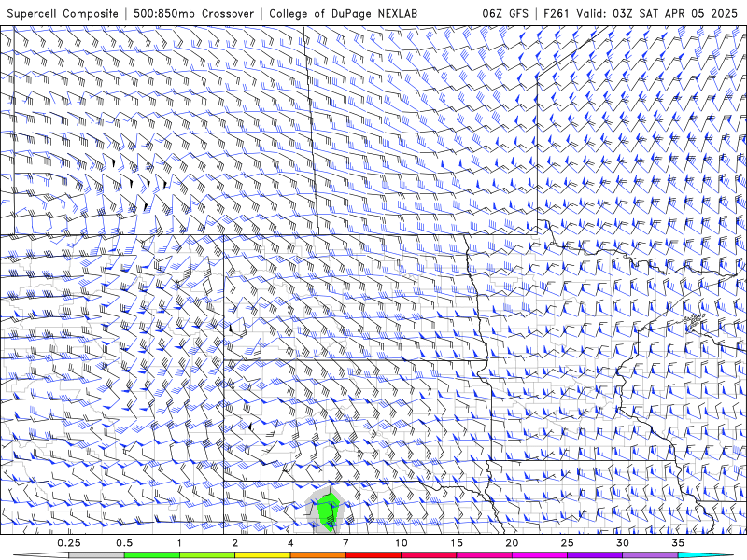Screen dimensions: 747x560
Task: Click the "500:850mb Crossover" header text
Action: click(193, 13)
